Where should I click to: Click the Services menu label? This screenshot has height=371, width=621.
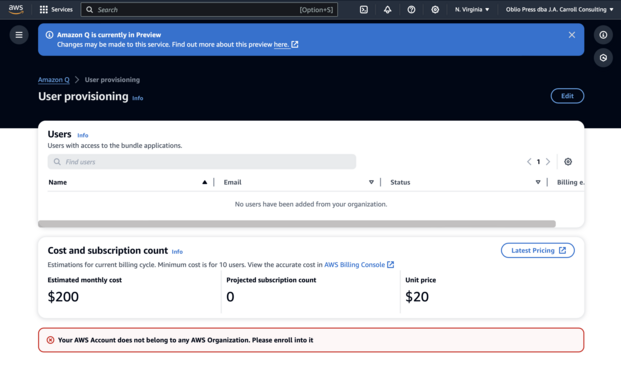tap(62, 10)
